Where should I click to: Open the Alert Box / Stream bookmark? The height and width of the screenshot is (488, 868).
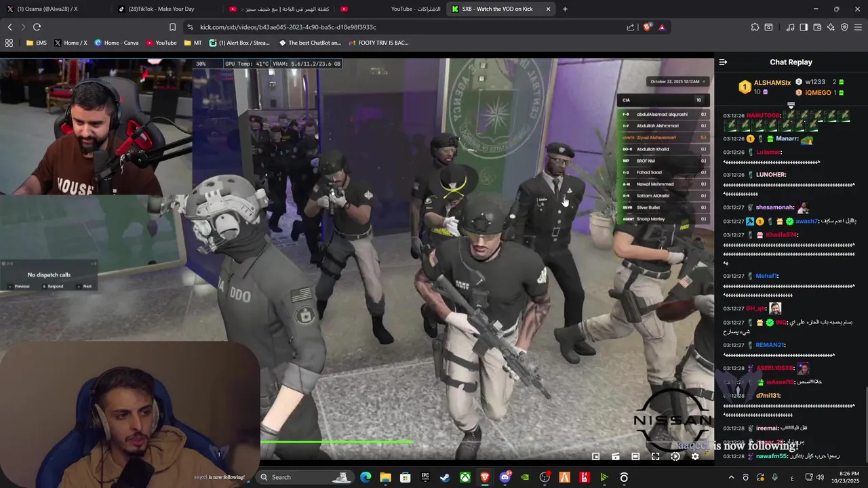[239, 43]
